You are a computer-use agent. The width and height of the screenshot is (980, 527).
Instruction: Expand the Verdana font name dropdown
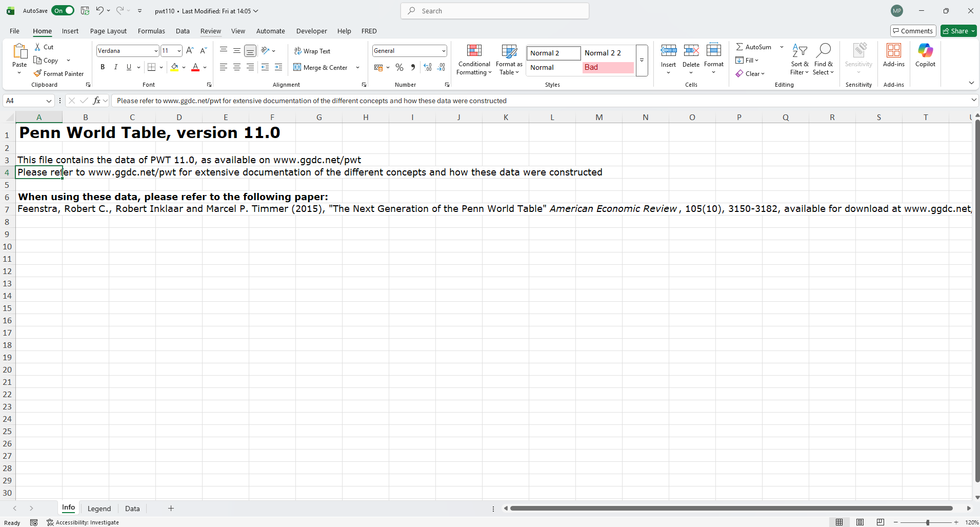(x=156, y=51)
